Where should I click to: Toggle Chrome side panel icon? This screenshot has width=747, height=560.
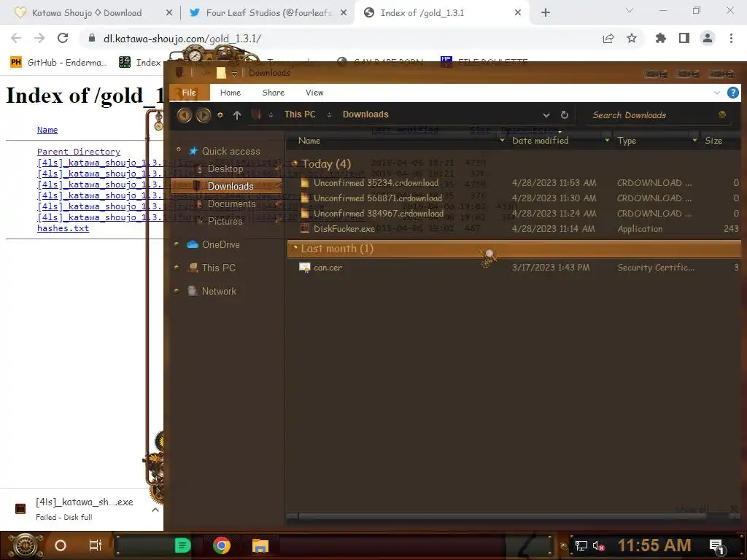[684, 38]
